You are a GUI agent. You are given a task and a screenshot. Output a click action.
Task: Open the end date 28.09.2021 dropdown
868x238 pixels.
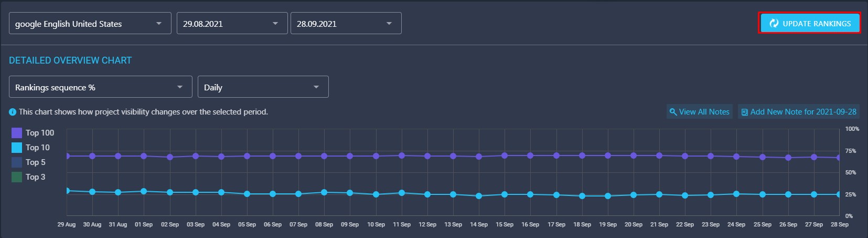point(346,24)
